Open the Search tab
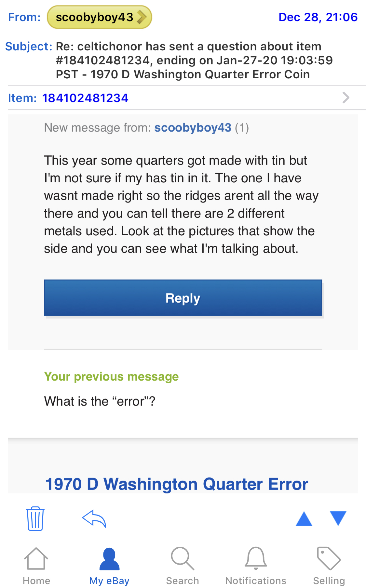Screen dimensions: 366x588 (183, 566)
